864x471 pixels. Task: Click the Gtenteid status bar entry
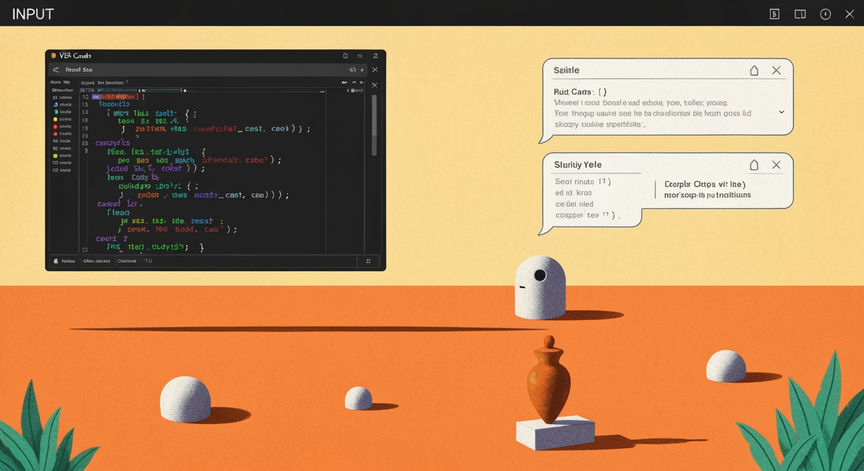point(127,261)
